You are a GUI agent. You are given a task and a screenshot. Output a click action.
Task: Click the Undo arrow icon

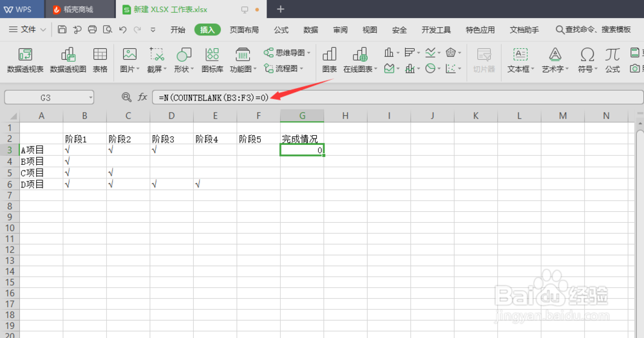(123, 30)
